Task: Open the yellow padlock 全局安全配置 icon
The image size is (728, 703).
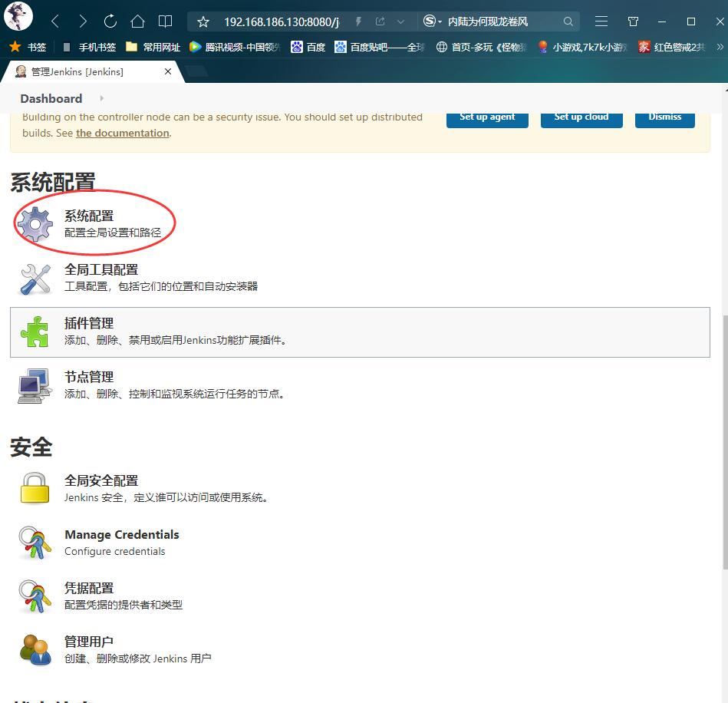Action: click(35, 488)
